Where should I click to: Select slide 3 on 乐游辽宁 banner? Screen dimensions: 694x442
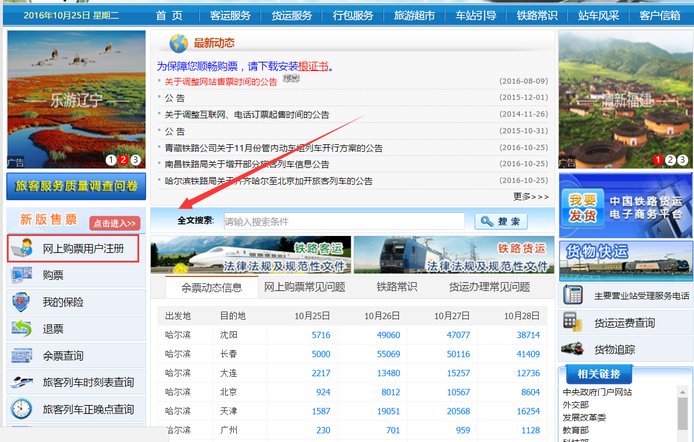point(135,160)
